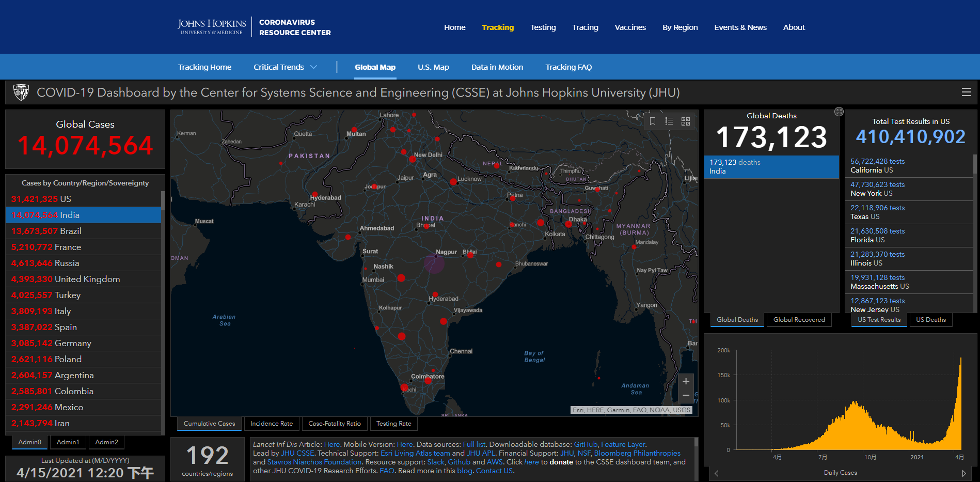This screenshot has width=980, height=482.
Task: Show the map legend list icon
Action: coord(669,121)
